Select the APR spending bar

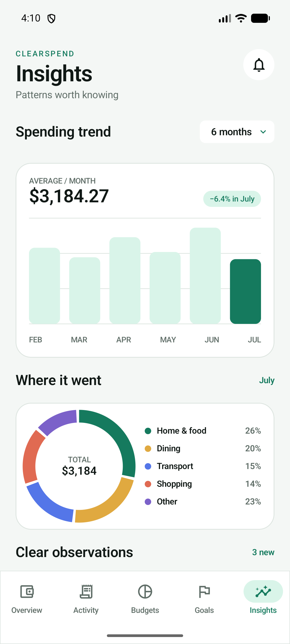tap(125, 280)
